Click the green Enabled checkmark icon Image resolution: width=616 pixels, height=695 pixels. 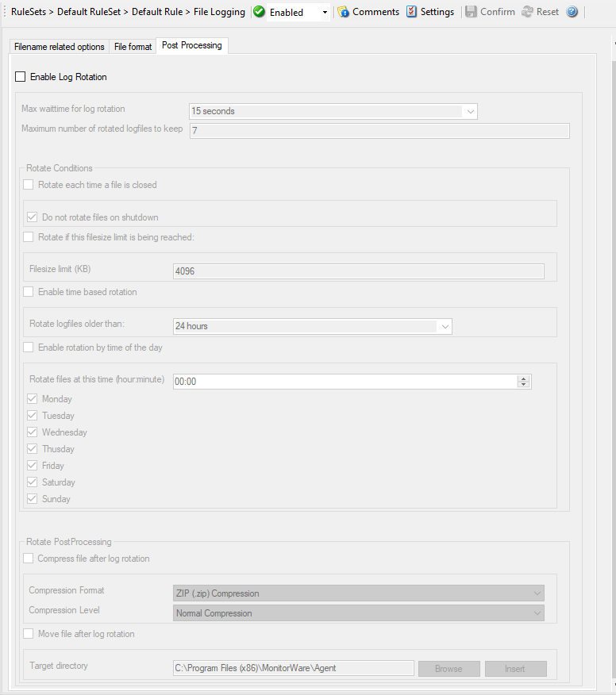259,12
